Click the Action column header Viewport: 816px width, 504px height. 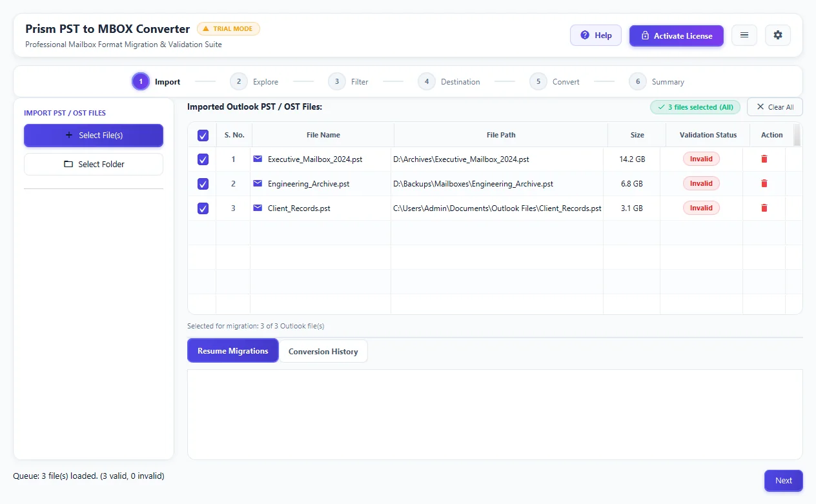tap(771, 135)
